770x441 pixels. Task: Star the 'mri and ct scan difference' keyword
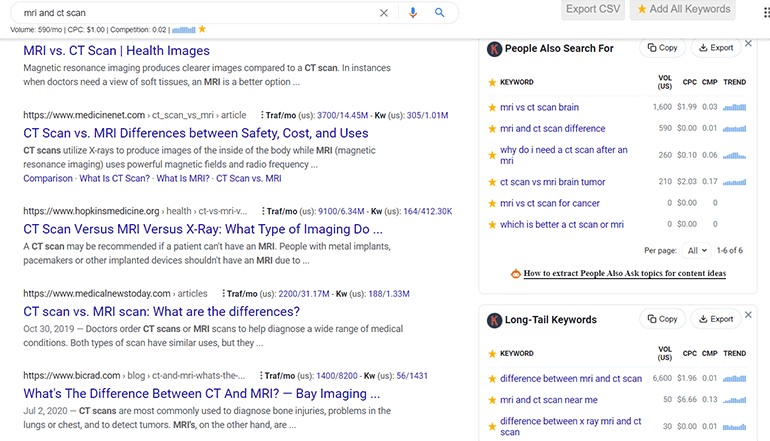tap(492, 129)
